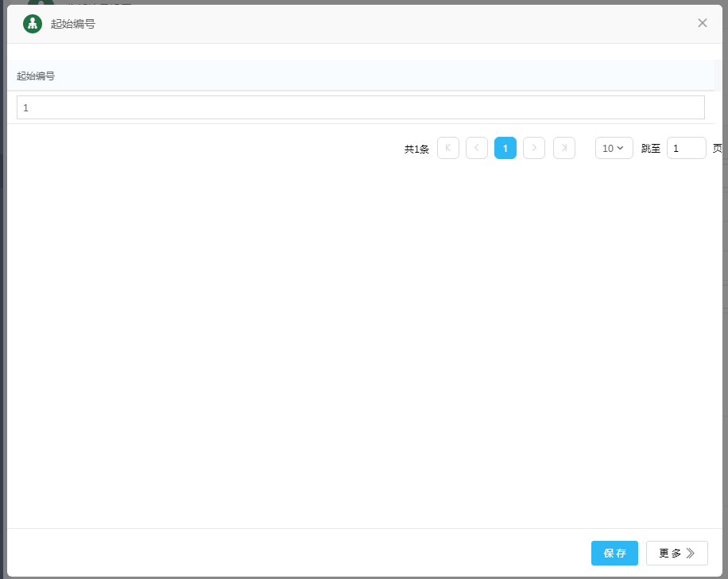
Task: Expand more options via 更多 button
Action: coord(676,554)
